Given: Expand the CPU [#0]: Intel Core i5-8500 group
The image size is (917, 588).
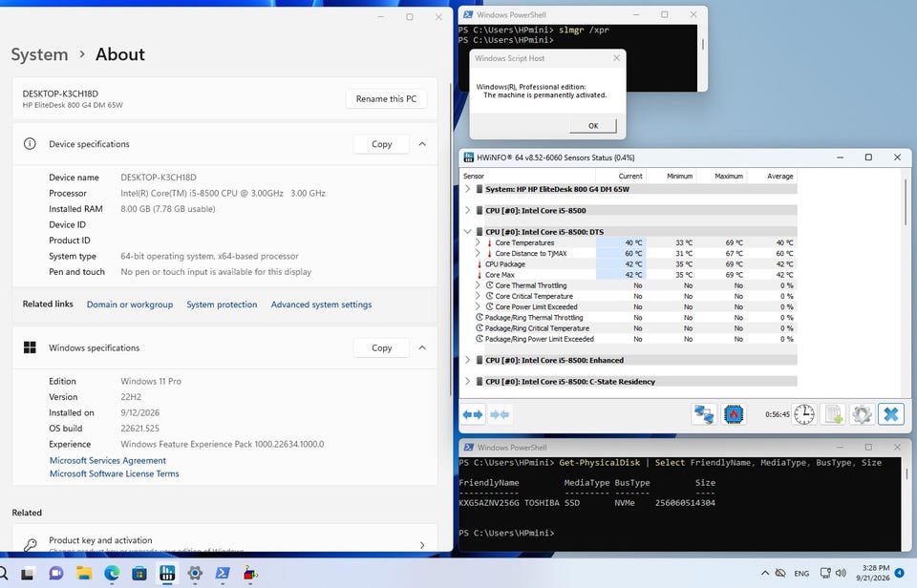Looking at the screenshot, I should (467, 210).
